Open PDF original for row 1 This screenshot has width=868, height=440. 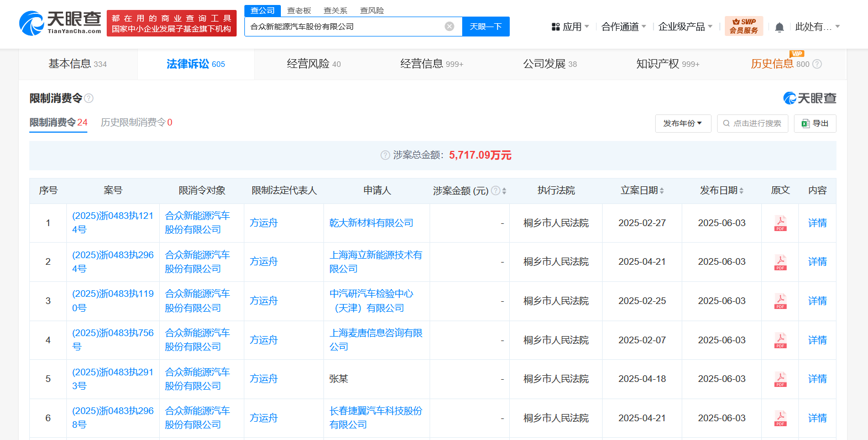click(x=780, y=223)
